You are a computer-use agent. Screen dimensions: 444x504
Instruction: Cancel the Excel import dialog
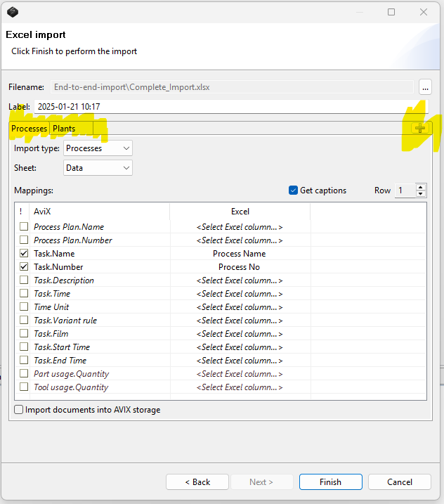click(400, 482)
